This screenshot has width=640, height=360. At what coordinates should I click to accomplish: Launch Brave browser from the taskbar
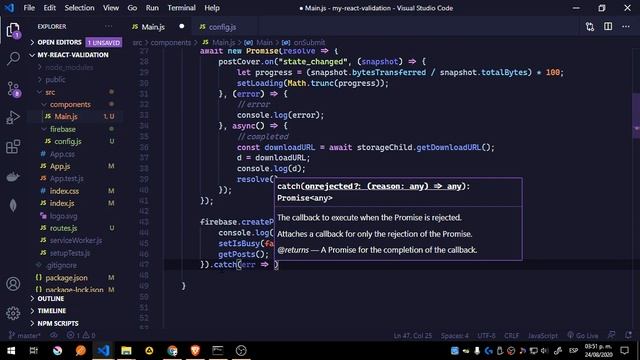click(x=195, y=351)
